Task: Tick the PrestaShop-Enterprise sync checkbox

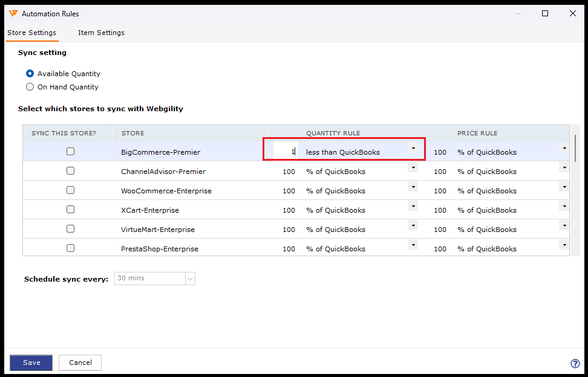Action: [x=70, y=248]
